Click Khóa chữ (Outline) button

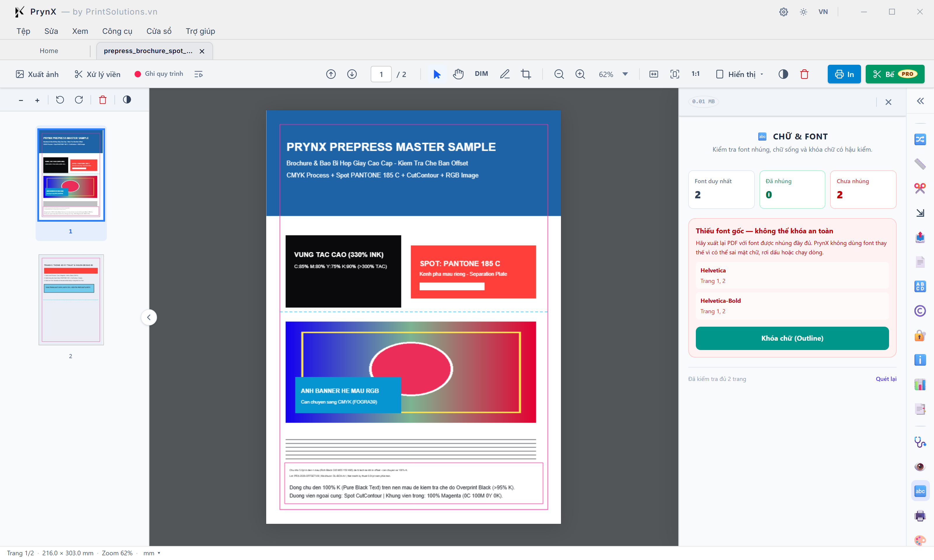[x=792, y=338]
